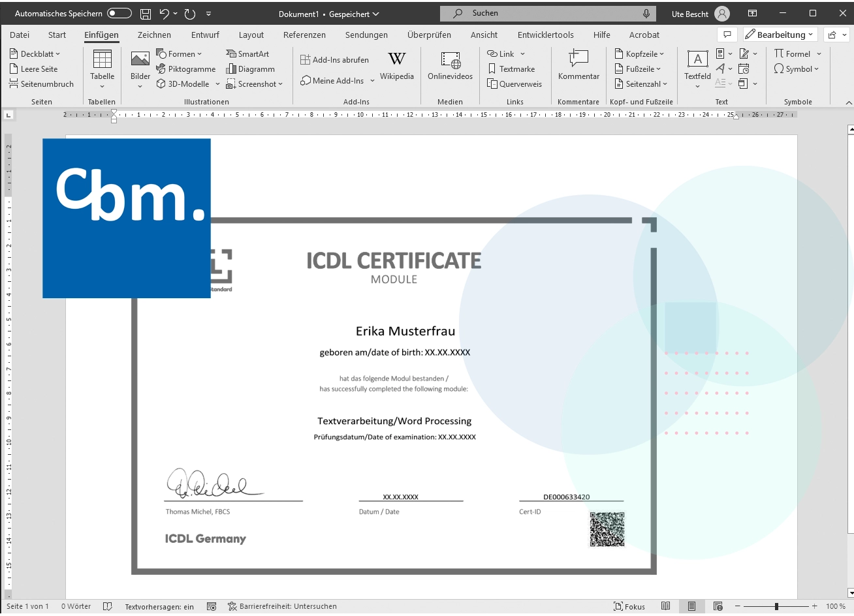Enable Fokus mode
The width and height of the screenshot is (854, 616).
point(629,606)
